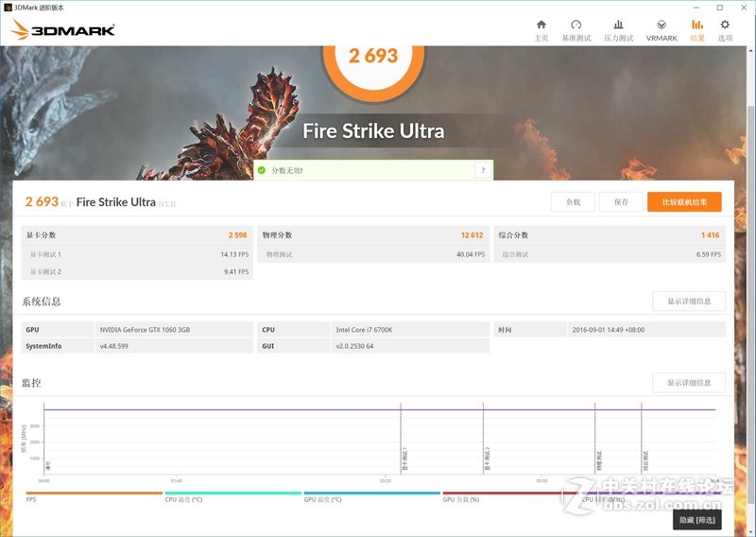Select the 演示 marker on the chart
The height and width of the screenshot is (537, 756).
click(48, 465)
